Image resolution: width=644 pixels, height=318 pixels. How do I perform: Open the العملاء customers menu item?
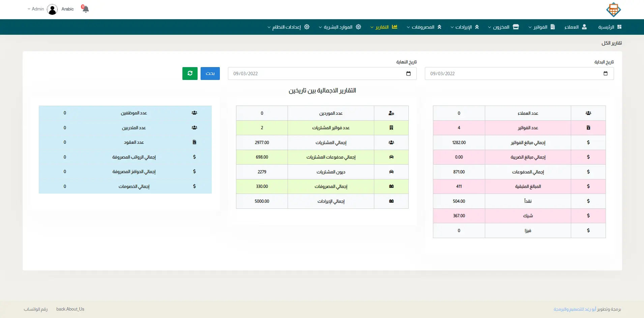(x=576, y=27)
